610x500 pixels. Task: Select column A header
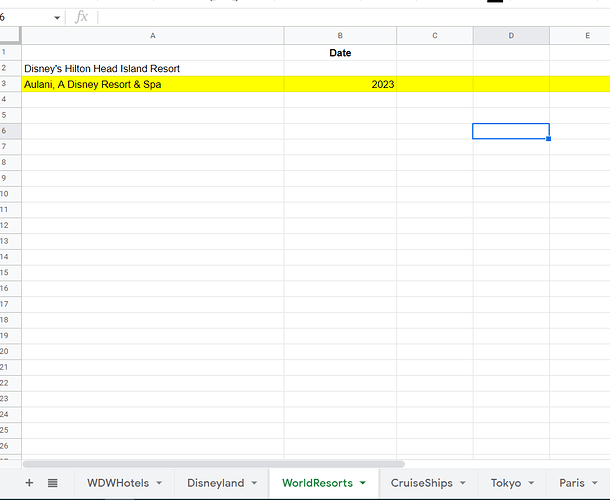point(152,35)
